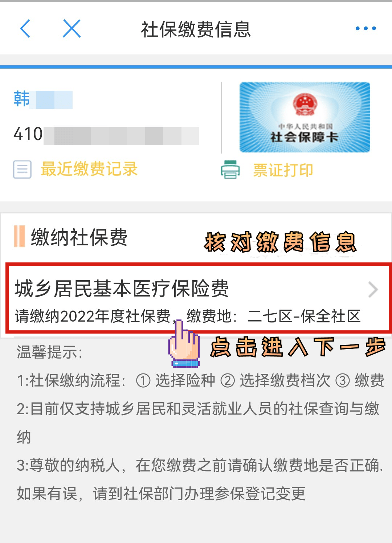Tap the printer icon

[x=230, y=170]
